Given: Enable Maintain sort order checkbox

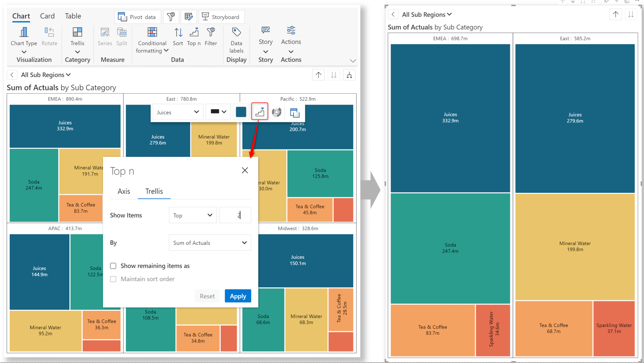Looking at the screenshot, I should pos(113,279).
